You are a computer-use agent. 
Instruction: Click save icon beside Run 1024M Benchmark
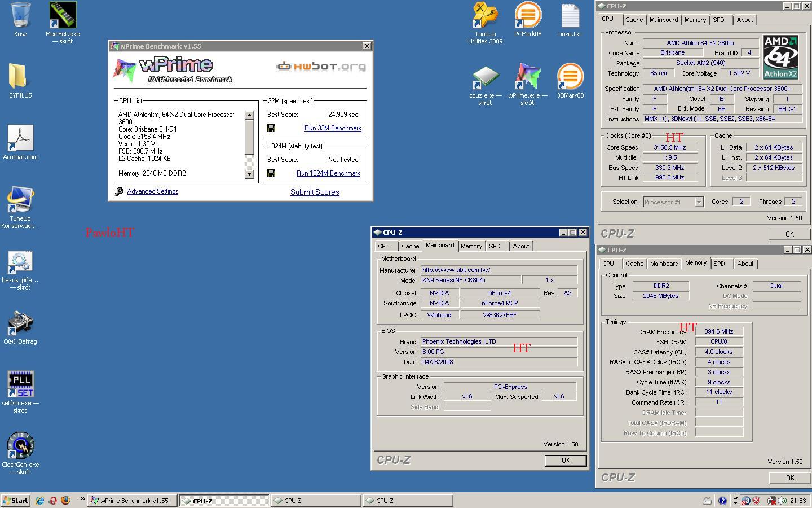tap(271, 173)
